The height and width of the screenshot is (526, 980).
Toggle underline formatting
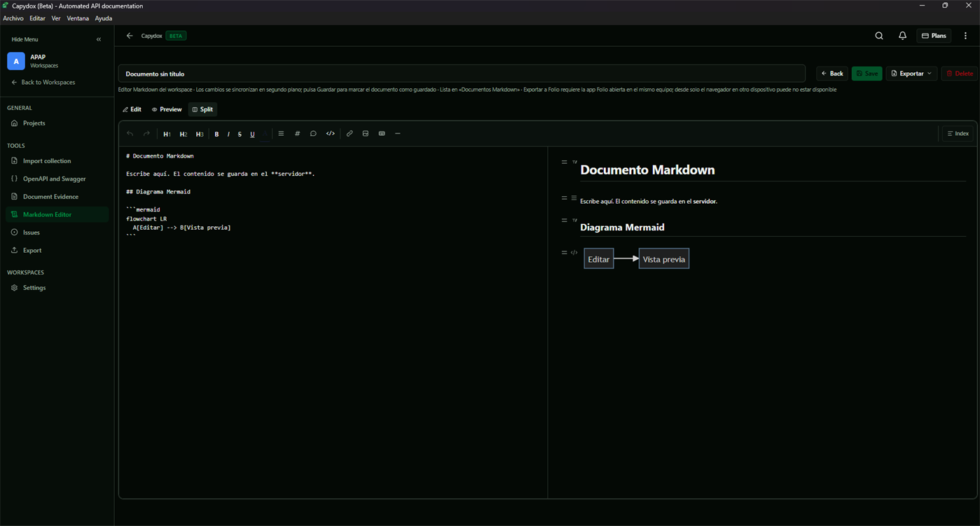[x=252, y=134]
